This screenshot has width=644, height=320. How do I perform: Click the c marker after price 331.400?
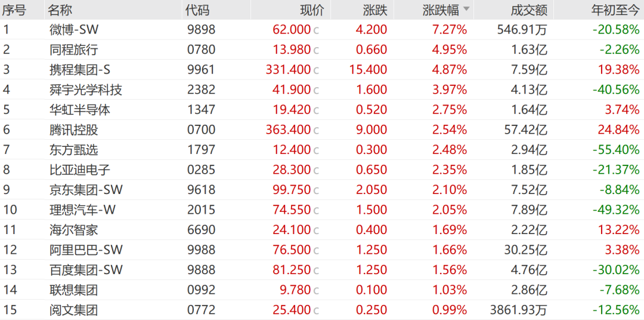[x=316, y=70]
